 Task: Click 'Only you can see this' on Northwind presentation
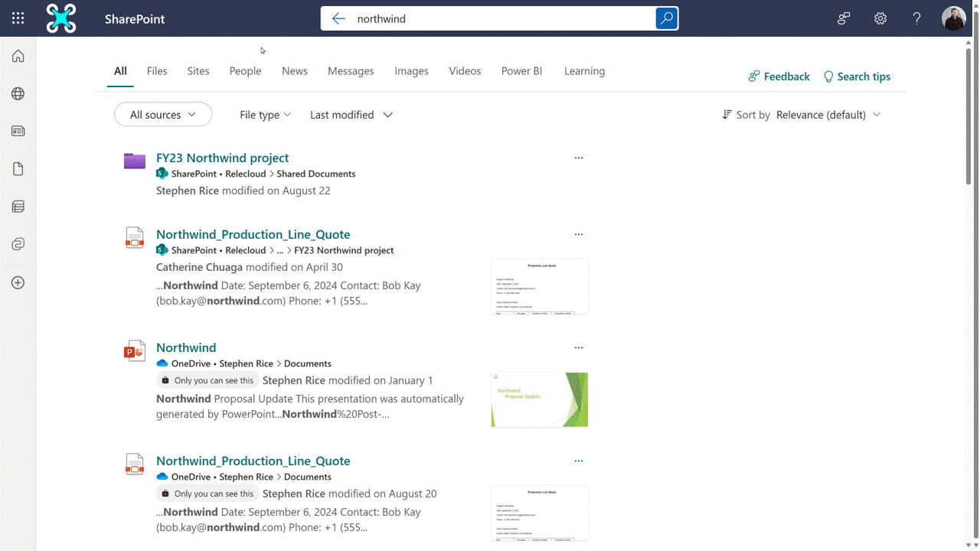click(x=207, y=380)
